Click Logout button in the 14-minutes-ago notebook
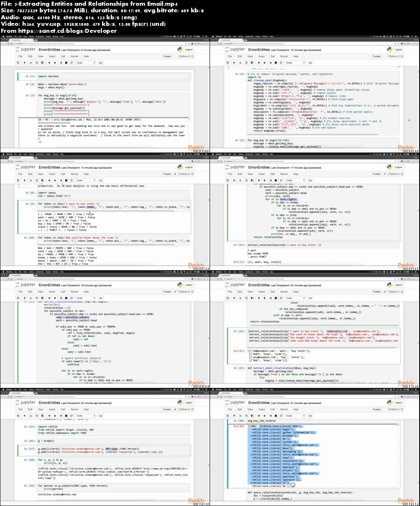 (x=189, y=167)
